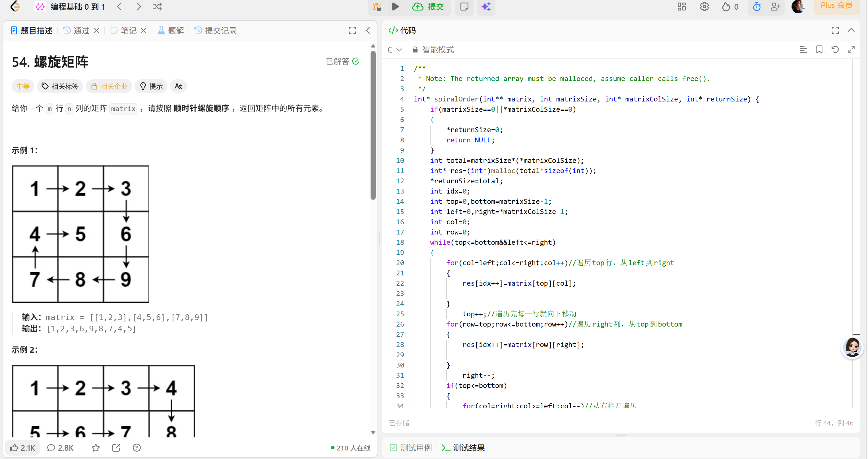Collapse the code panel with the chevron
Screen dimensions: 868x459
click(852, 30)
